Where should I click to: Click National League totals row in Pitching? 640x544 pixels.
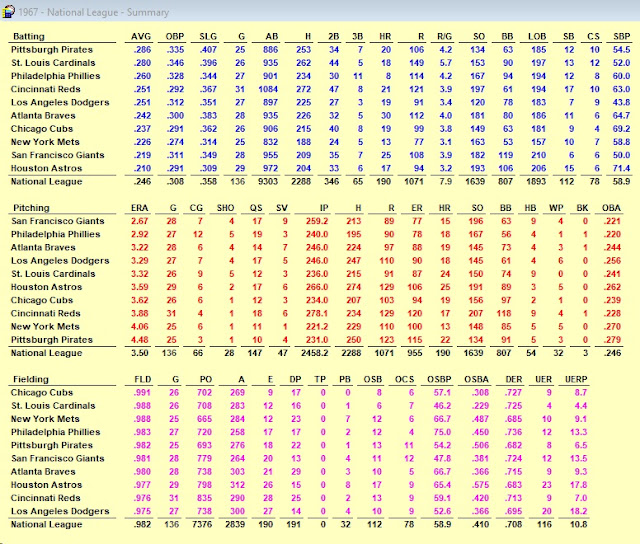316,353
